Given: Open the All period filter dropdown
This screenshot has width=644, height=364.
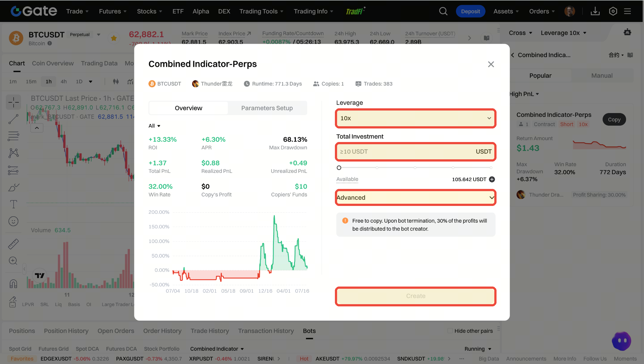Looking at the screenshot, I should pos(154,126).
